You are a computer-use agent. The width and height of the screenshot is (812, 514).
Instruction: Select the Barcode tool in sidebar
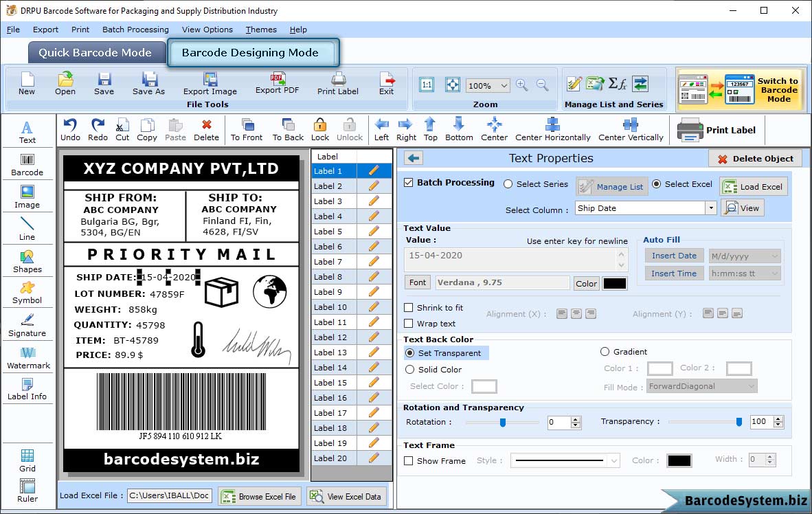tap(27, 165)
